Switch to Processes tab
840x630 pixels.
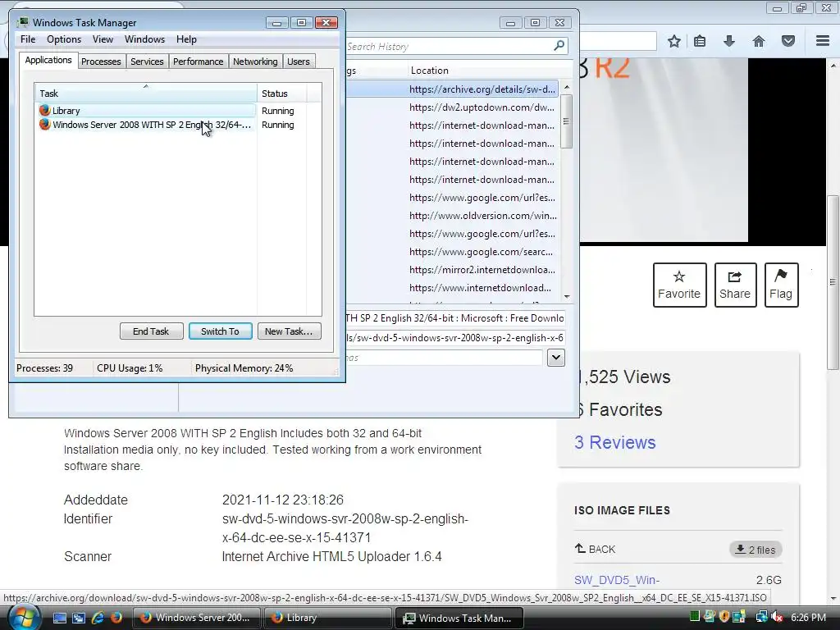click(101, 62)
